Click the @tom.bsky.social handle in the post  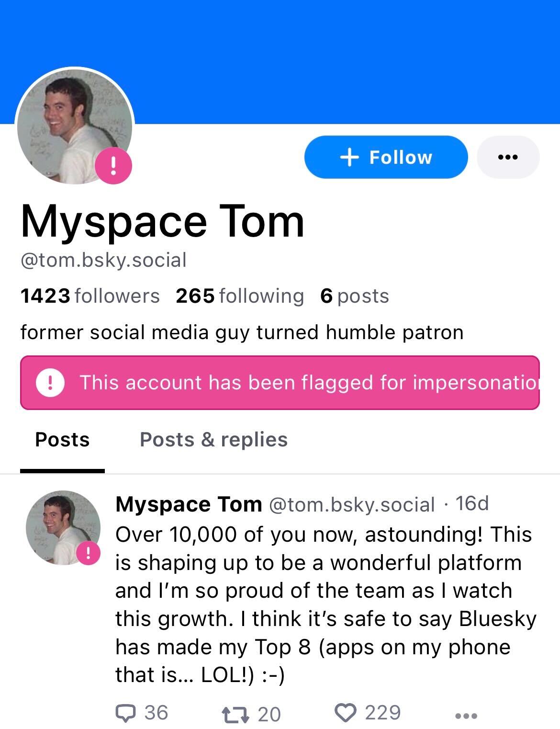coord(352,504)
